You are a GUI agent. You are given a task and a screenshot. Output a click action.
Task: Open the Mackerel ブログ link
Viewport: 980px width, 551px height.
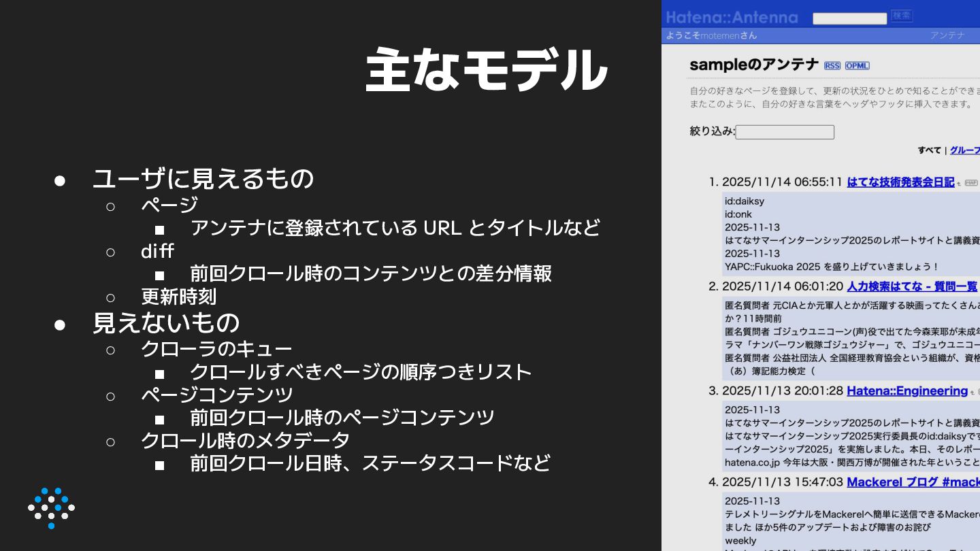tap(913, 482)
